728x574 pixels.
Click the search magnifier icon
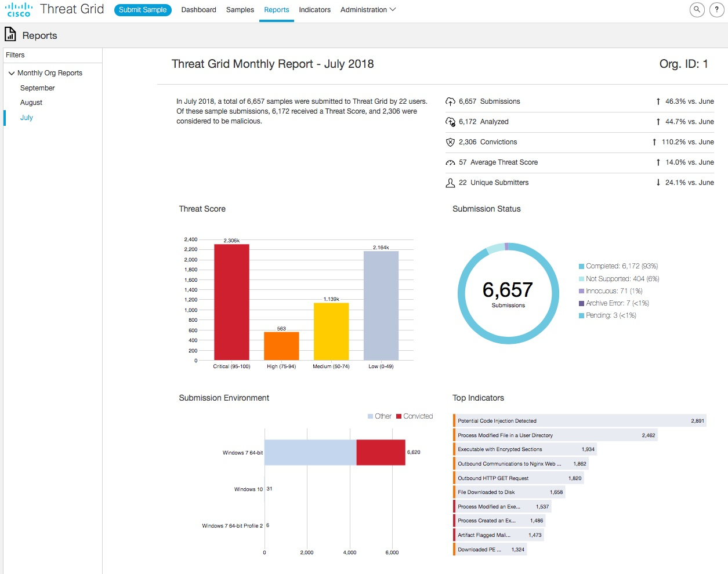coord(697,10)
